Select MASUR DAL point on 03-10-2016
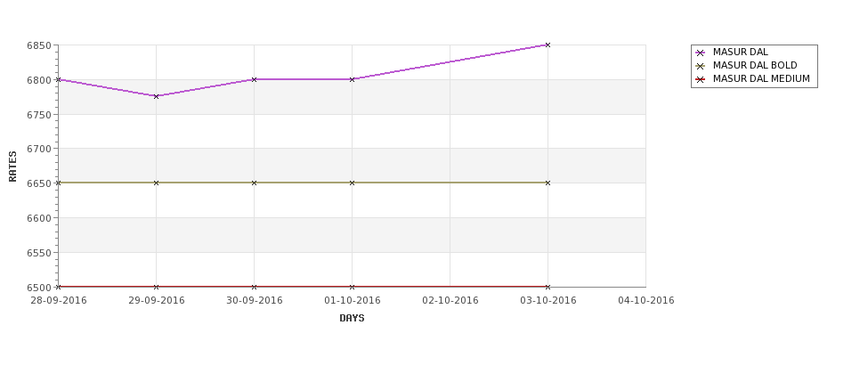Viewport: 868px width, 382px height. (x=548, y=45)
